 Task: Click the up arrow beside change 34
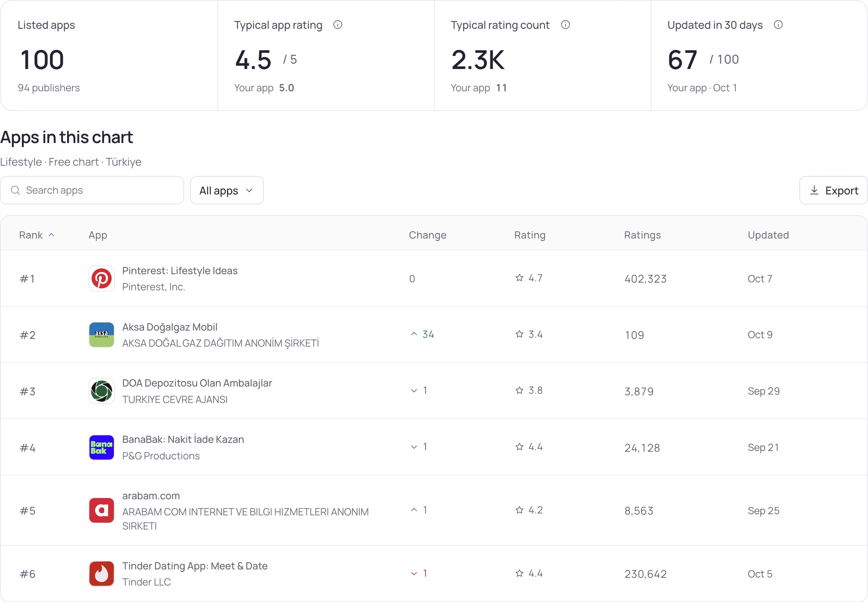coord(414,334)
